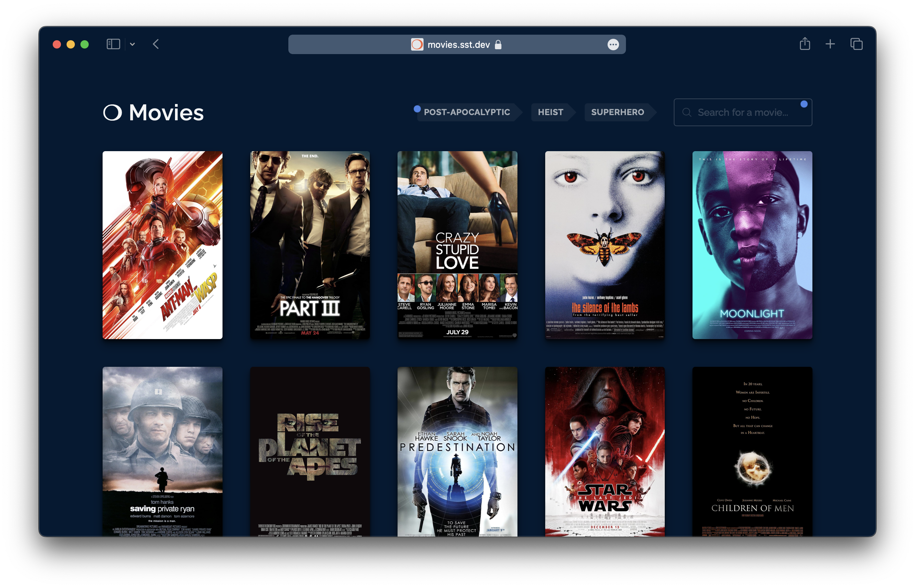Toggle the HEIST genre filter
Viewport: 915px width, 588px height.
550,112
